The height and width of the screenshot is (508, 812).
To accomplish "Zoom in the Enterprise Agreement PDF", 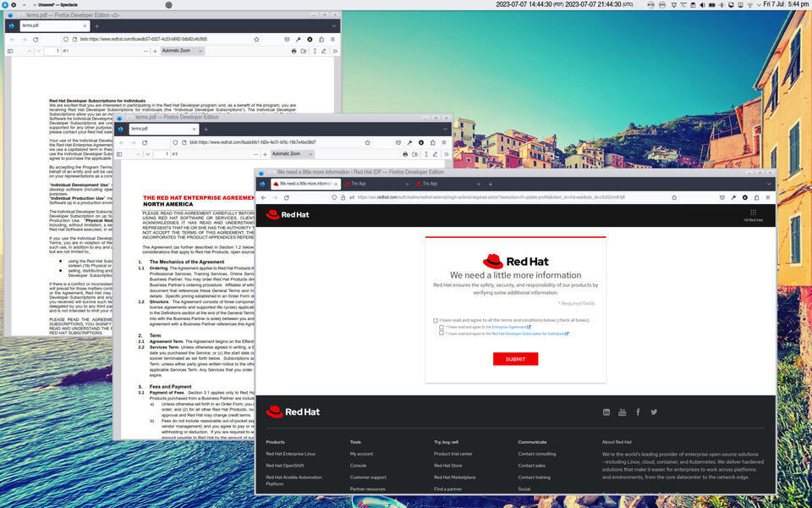I will [265, 154].
